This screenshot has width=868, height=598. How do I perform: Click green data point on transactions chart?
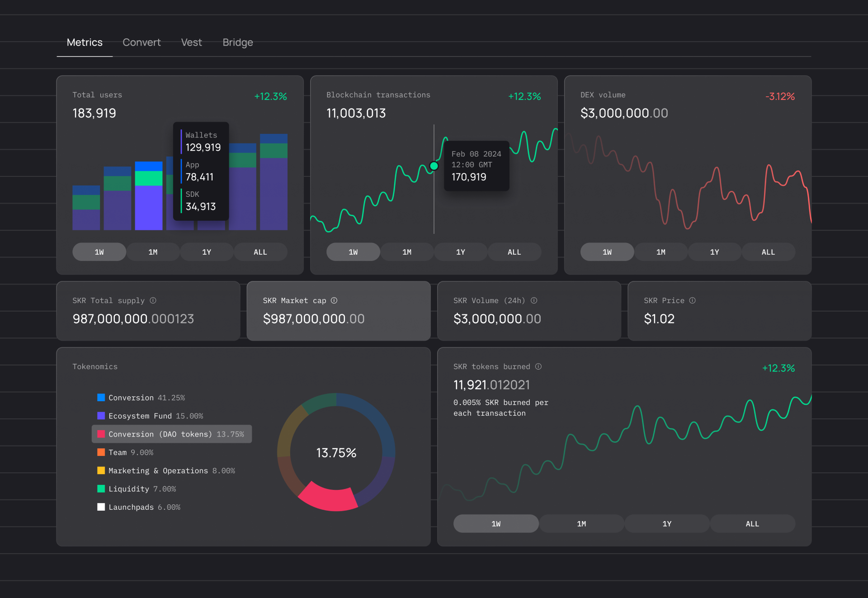pos(434,166)
